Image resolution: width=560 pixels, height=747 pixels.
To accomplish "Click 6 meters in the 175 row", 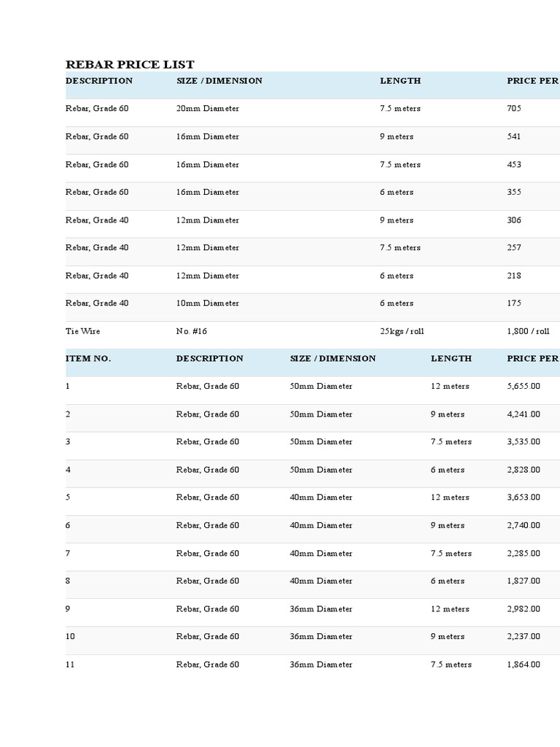I will (x=397, y=303).
